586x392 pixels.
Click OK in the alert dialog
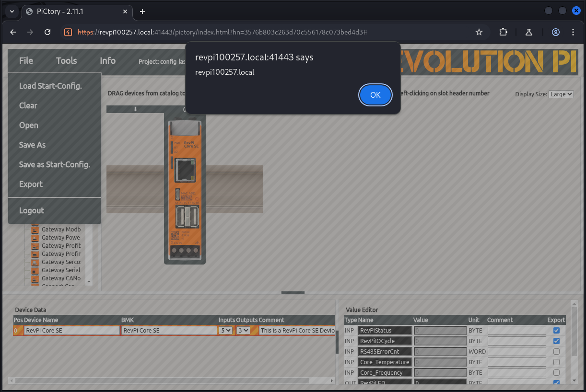coord(375,95)
